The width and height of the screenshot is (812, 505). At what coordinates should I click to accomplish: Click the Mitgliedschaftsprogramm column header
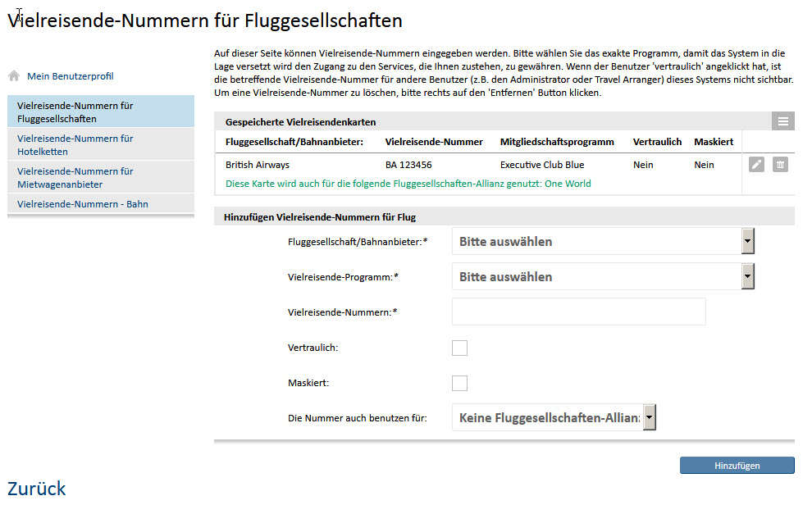coord(557,142)
